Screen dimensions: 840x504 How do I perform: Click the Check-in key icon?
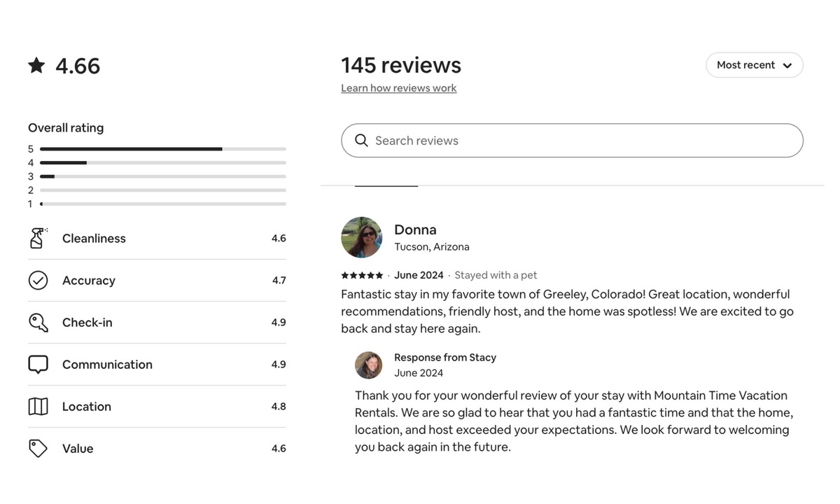point(38,322)
